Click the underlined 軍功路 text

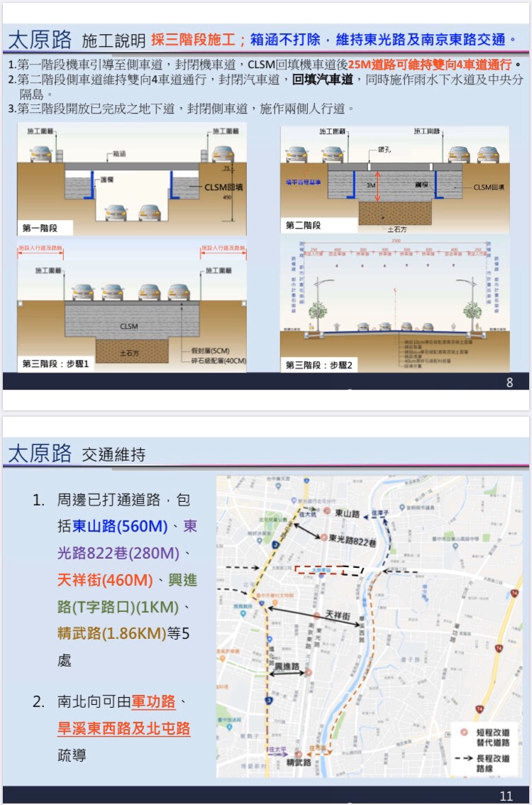153,702
